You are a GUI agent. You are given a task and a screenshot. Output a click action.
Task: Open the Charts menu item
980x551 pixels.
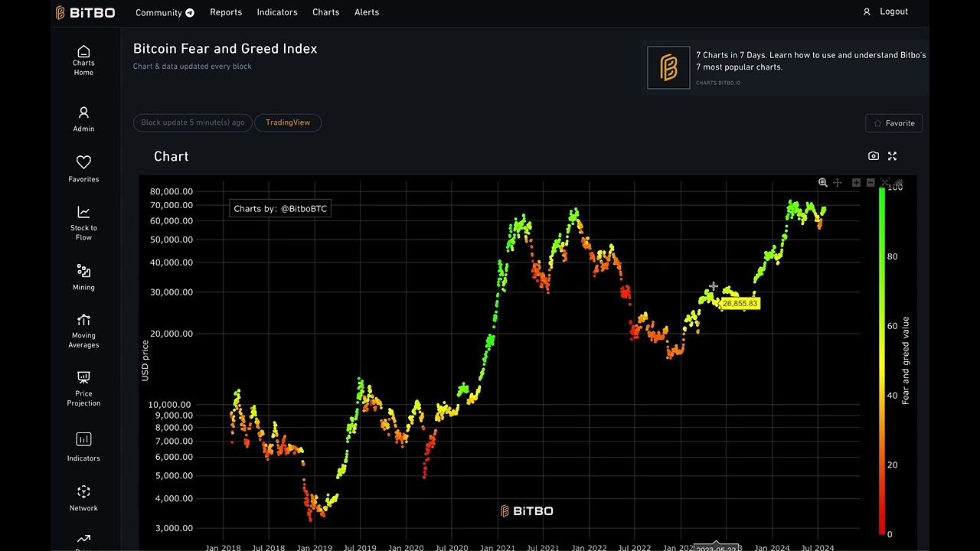326,12
